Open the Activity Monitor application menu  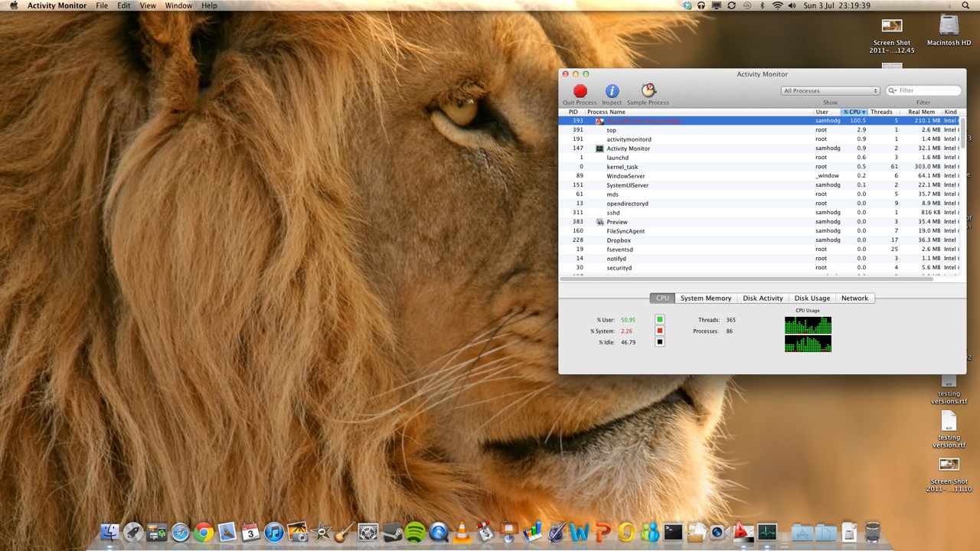57,5
